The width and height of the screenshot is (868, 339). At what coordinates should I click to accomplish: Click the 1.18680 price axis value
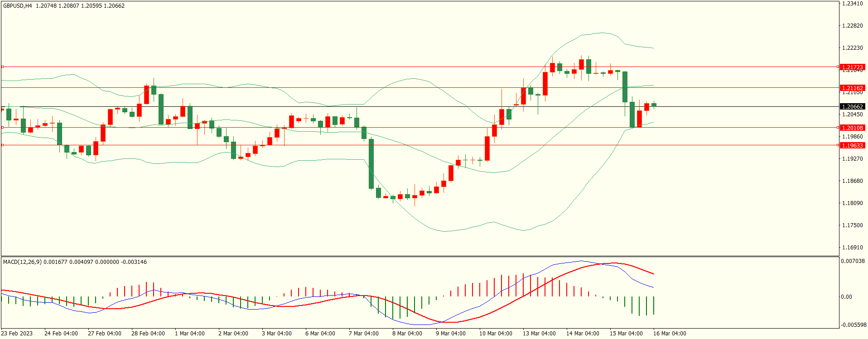852,181
